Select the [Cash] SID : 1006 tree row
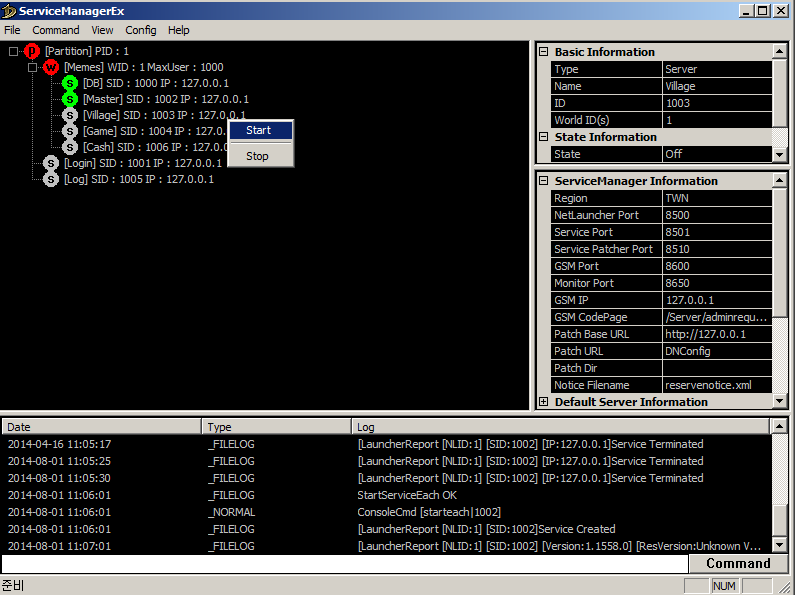The image size is (795, 595). click(x=155, y=147)
